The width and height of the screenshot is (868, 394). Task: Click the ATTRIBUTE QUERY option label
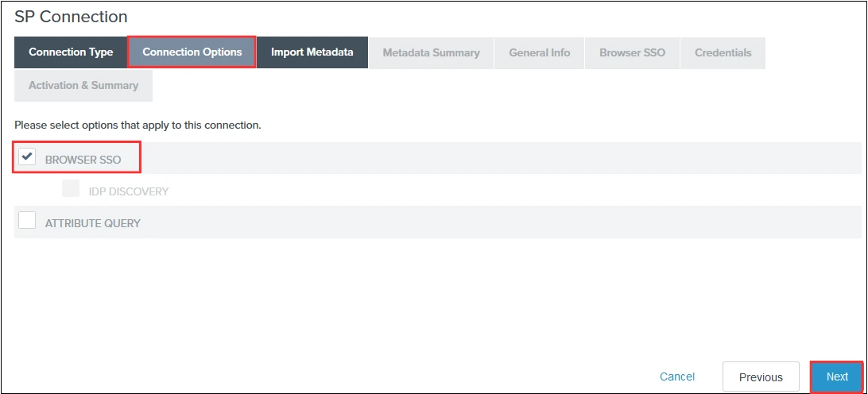92,223
